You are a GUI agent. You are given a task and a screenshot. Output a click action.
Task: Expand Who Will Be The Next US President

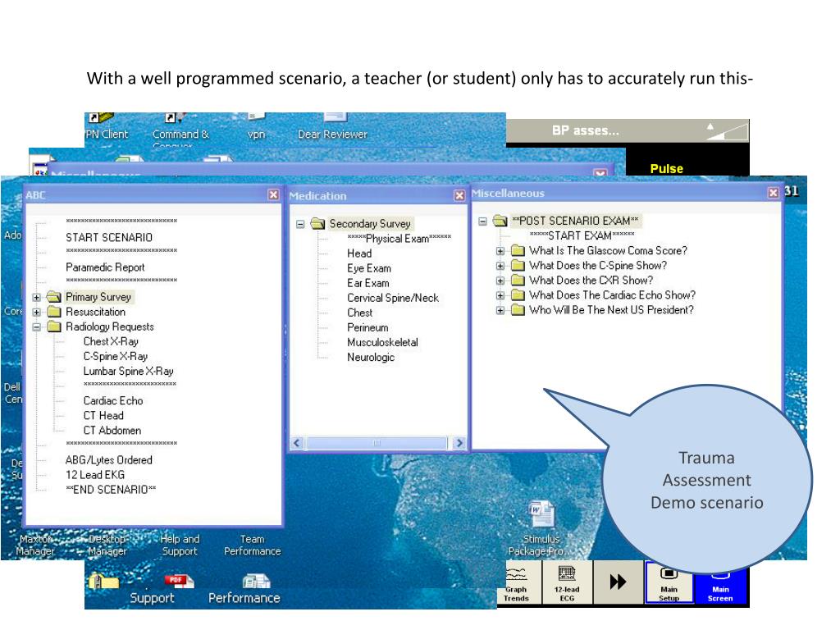pos(500,310)
